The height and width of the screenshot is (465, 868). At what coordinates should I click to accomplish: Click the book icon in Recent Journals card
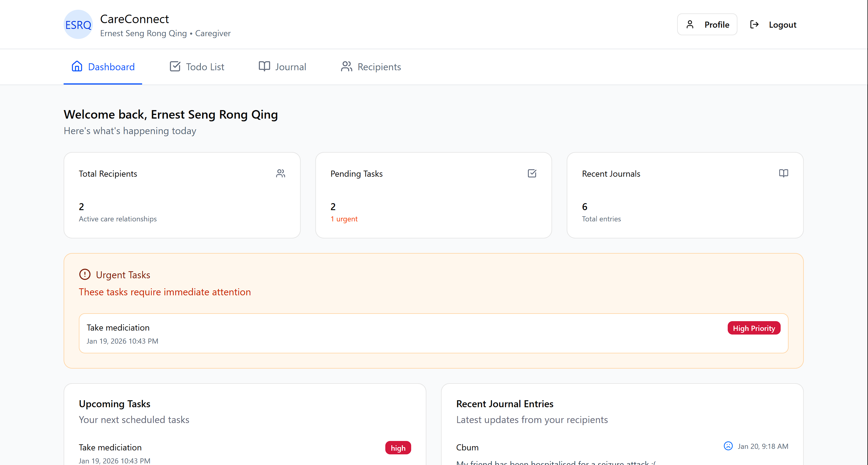pyautogui.click(x=783, y=173)
